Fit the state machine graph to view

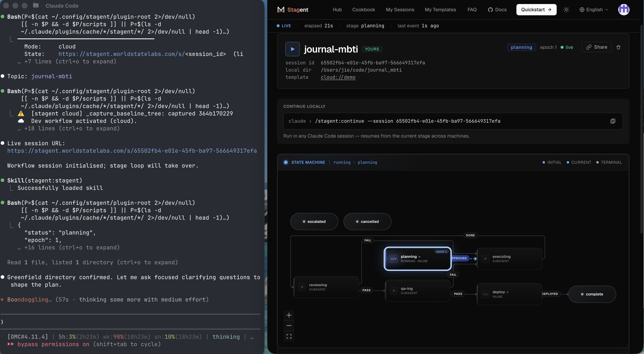[x=289, y=336]
